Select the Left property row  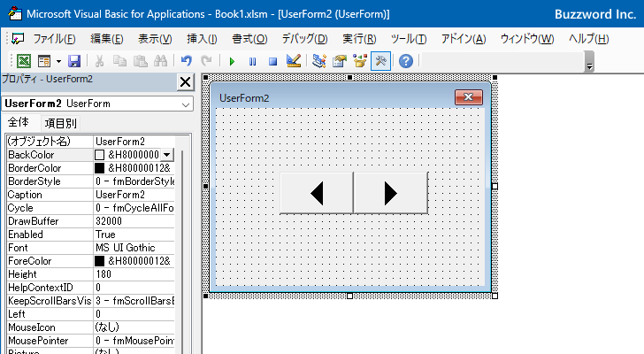(91, 314)
